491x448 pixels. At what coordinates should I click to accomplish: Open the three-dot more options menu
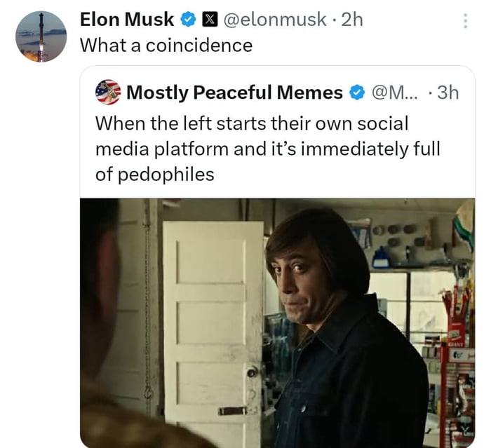coord(465,21)
